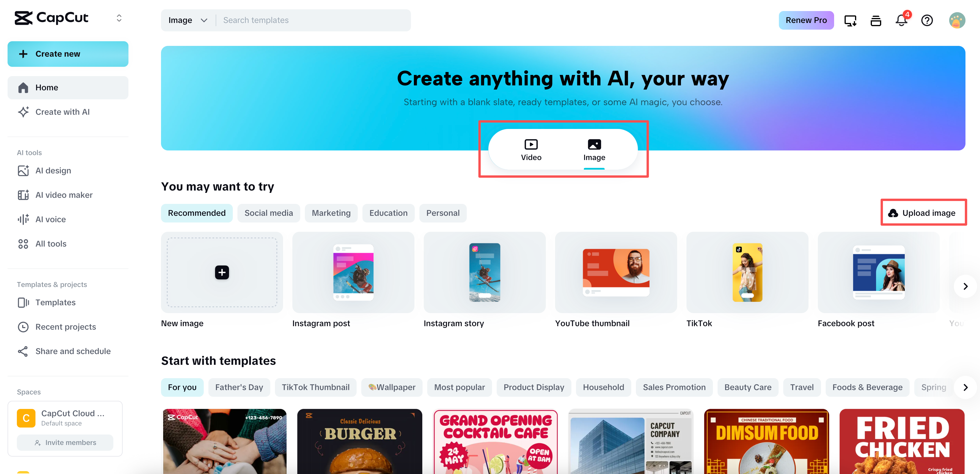Open AI video maker tool

coord(64,195)
